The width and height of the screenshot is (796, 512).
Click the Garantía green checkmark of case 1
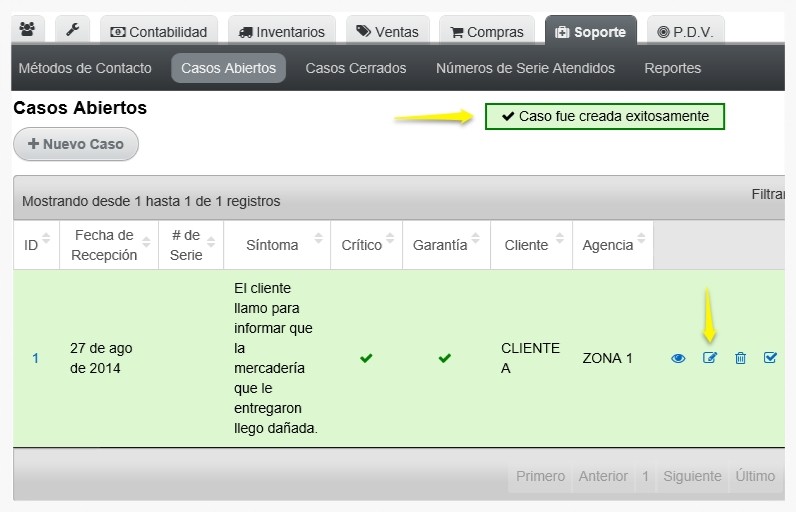point(445,358)
